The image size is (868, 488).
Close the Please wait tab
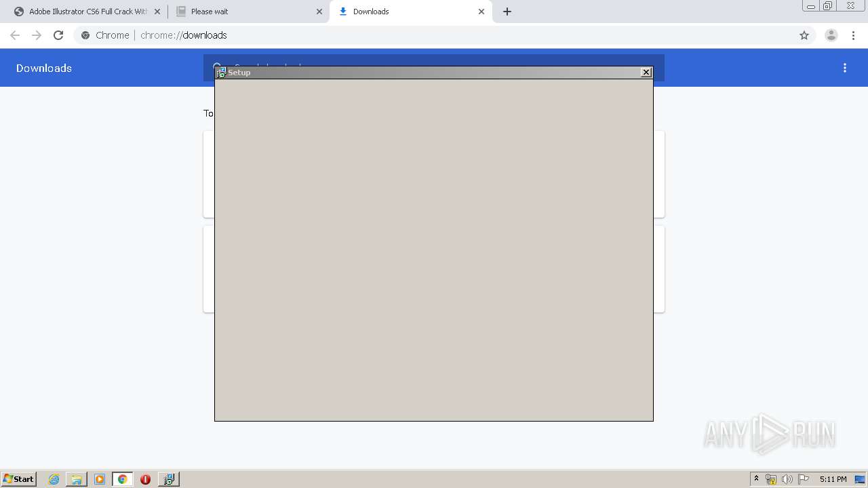click(x=319, y=12)
